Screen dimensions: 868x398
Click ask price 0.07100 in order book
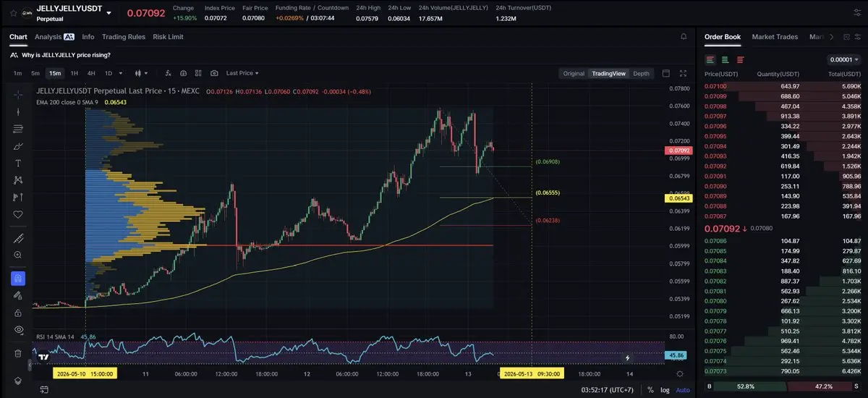715,87
